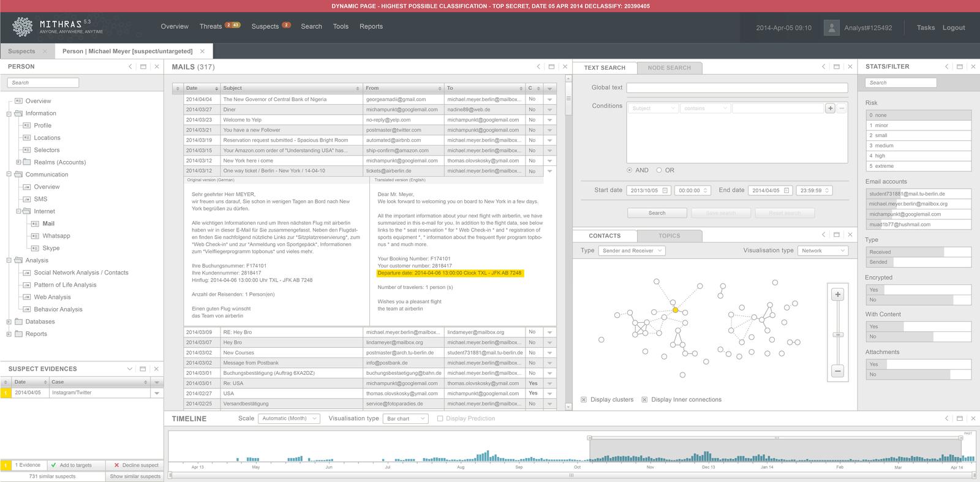This screenshot has width=980, height=482.
Task: Collapse the Suspect Evidences panel chevron
Action: coord(129,369)
